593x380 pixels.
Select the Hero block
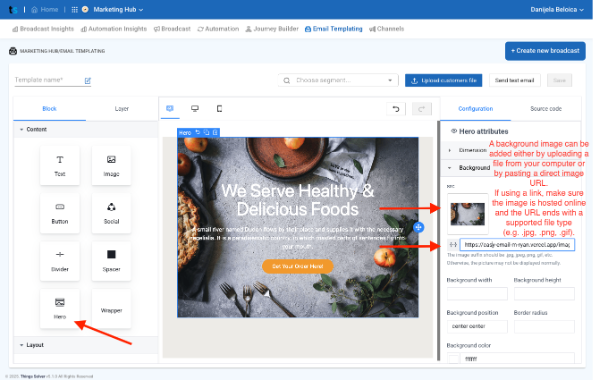(x=60, y=309)
